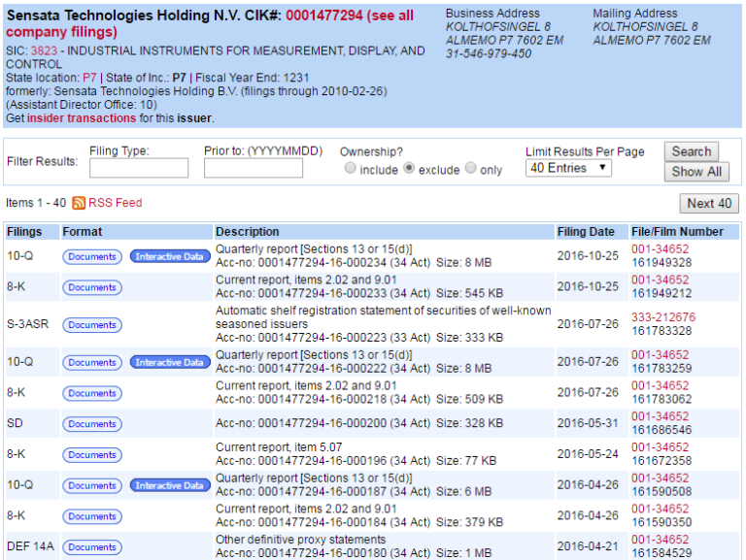Open Interactive Data for the 2016-10-25 10-Q
Image resolution: width=746 pixels, height=560 pixels.
tap(170, 256)
